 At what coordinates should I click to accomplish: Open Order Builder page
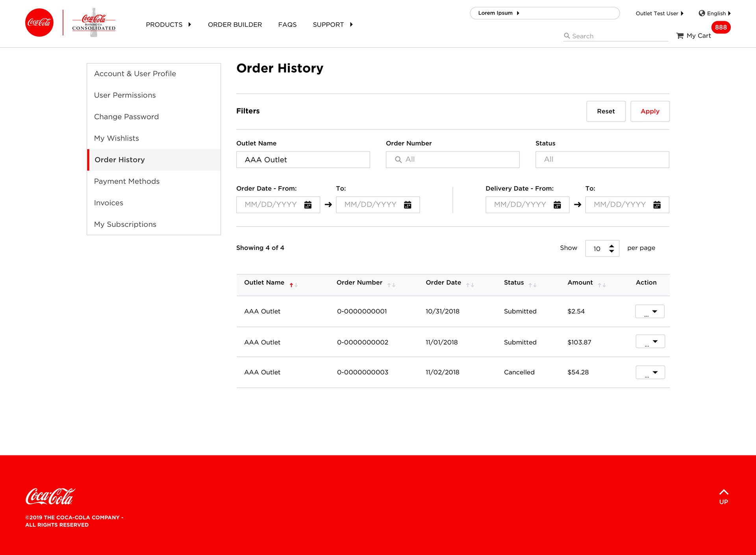235,24
